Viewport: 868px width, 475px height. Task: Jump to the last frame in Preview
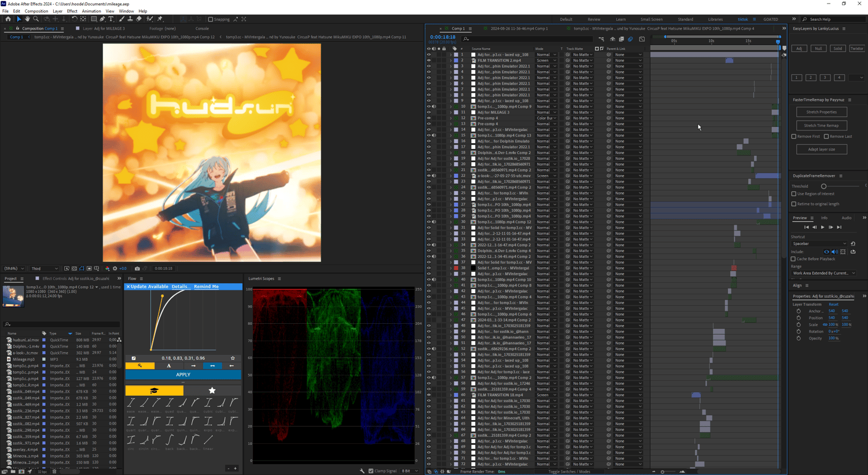[x=839, y=227]
